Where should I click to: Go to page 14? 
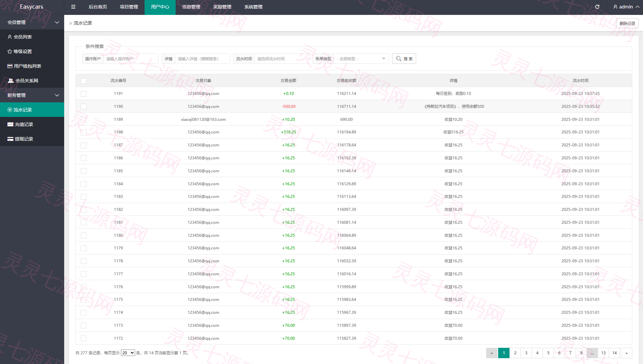(614, 353)
